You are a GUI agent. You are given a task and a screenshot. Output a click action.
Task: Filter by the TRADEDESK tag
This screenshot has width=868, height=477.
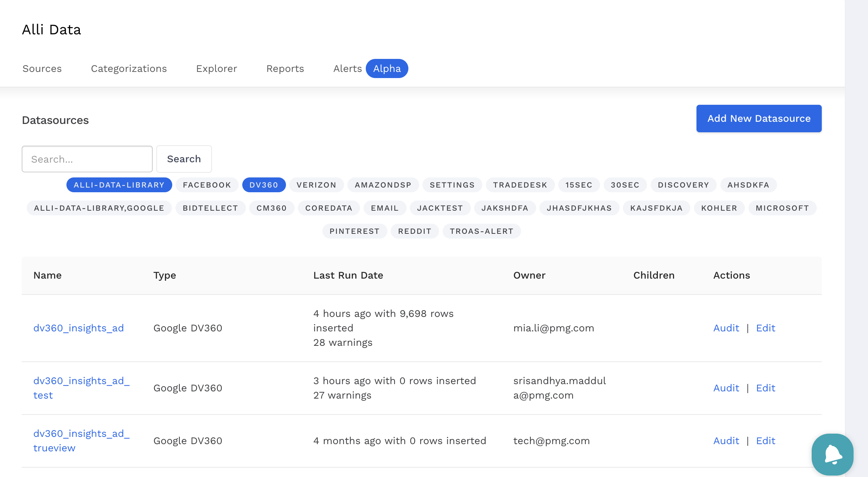point(520,185)
